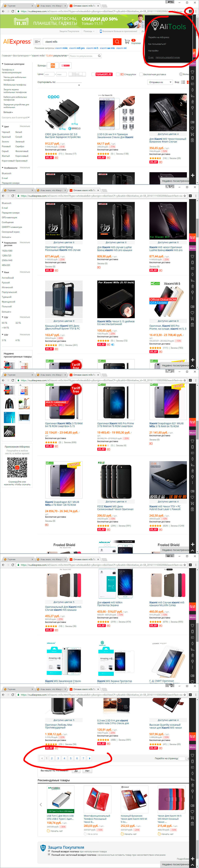Click the Да feedback button
Image resolution: width=199 pixels, height=868 pixels.
tap(76, 771)
